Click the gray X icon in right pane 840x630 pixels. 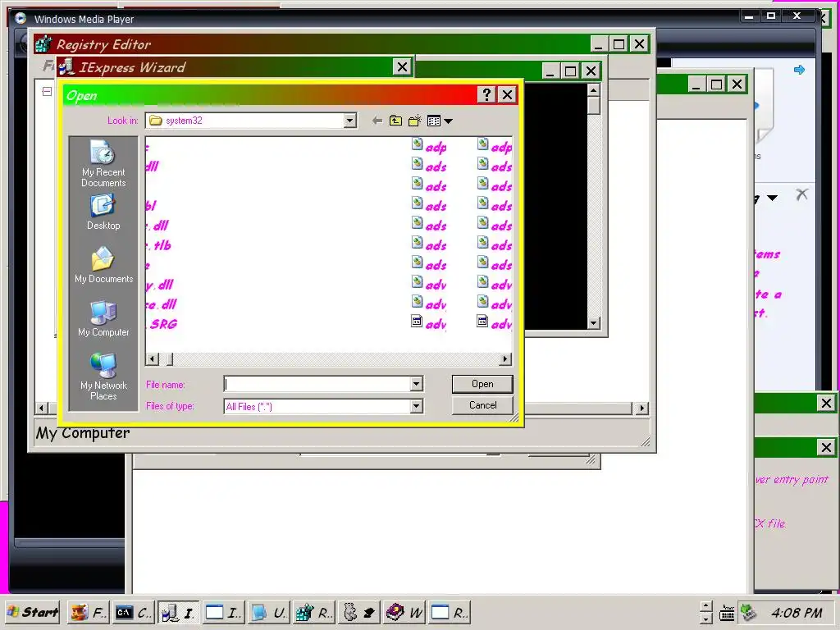801,194
